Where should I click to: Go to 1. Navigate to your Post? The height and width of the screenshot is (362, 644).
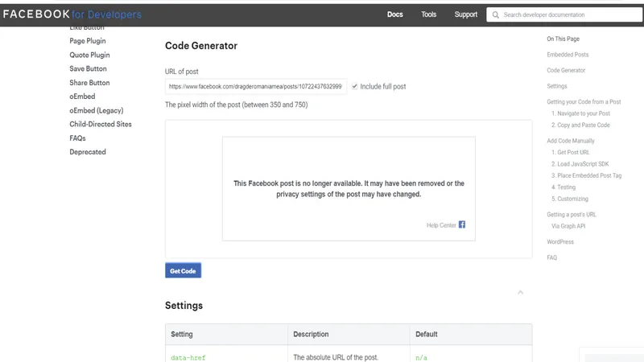pyautogui.click(x=580, y=113)
